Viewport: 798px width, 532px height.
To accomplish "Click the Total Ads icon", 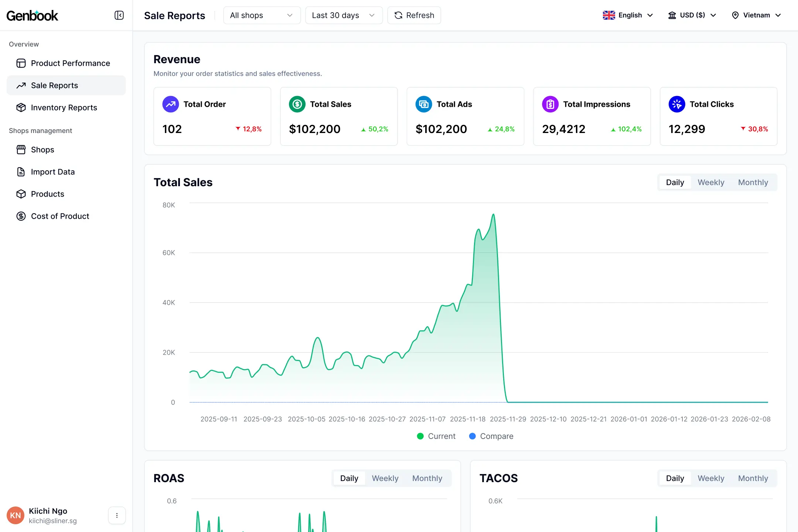I will tap(423, 104).
